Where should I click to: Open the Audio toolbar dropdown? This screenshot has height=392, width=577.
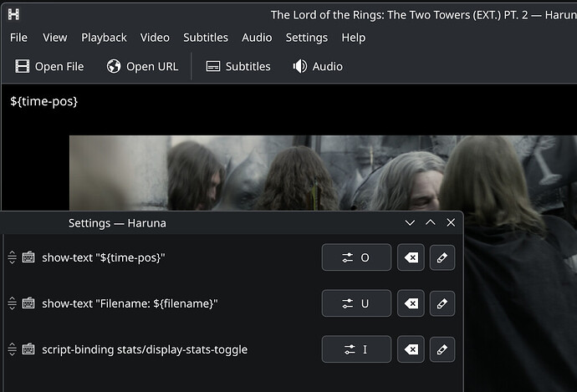pyautogui.click(x=318, y=66)
